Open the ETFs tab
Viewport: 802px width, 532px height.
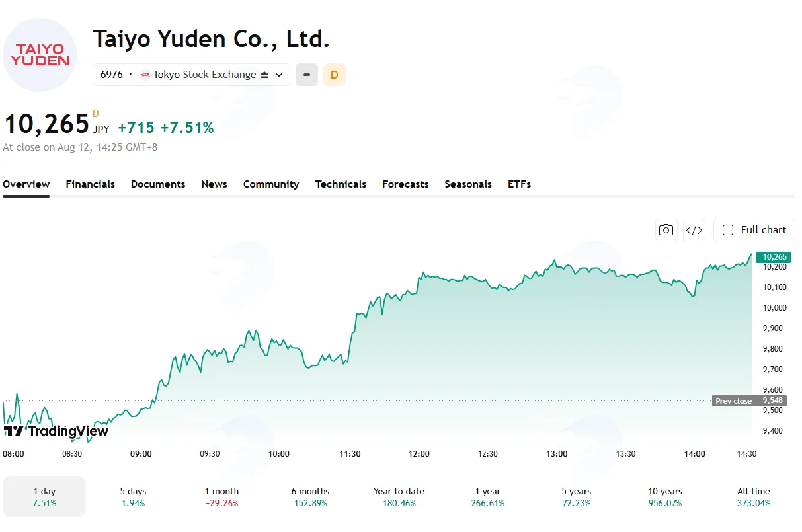pos(519,184)
